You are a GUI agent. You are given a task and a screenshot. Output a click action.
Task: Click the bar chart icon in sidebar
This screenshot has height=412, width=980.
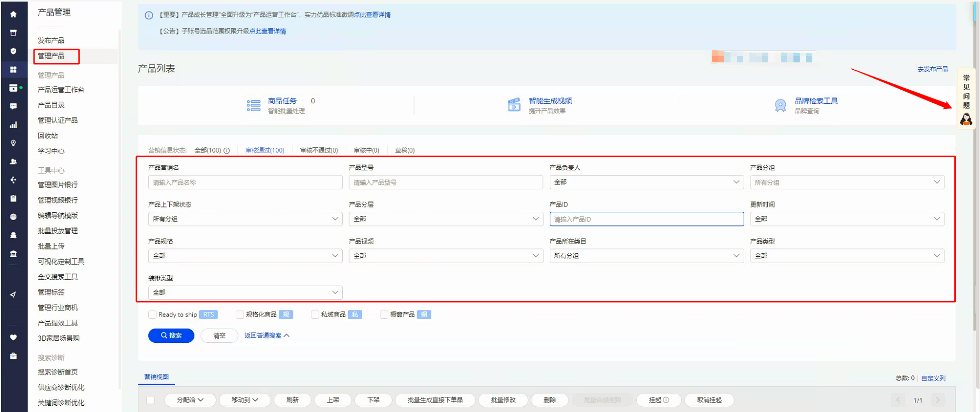[x=13, y=125]
